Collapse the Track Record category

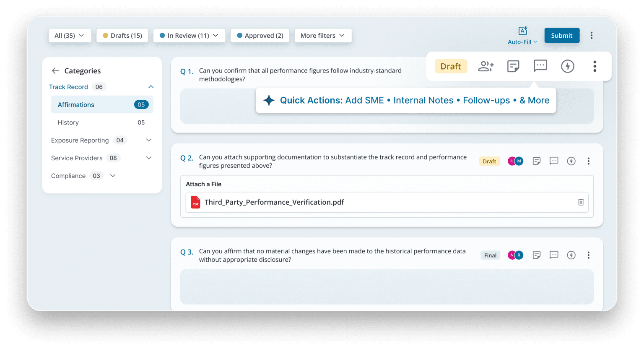[151, 87]
